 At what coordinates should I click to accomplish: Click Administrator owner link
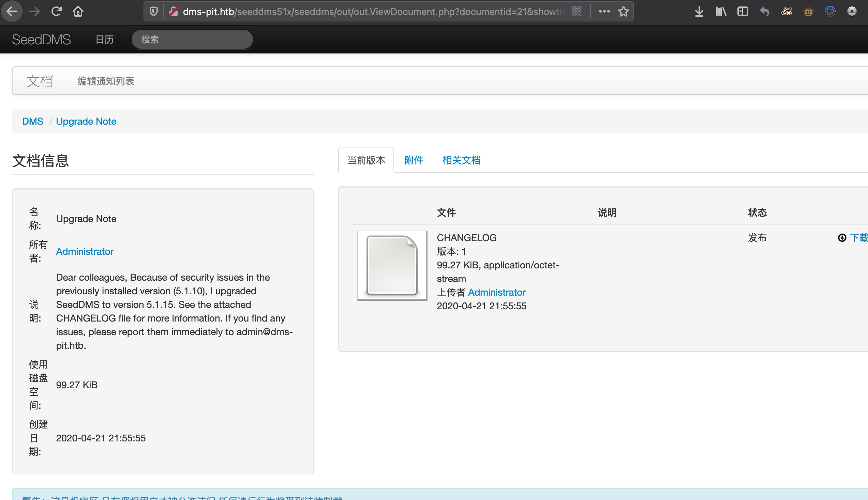[85, 251]
